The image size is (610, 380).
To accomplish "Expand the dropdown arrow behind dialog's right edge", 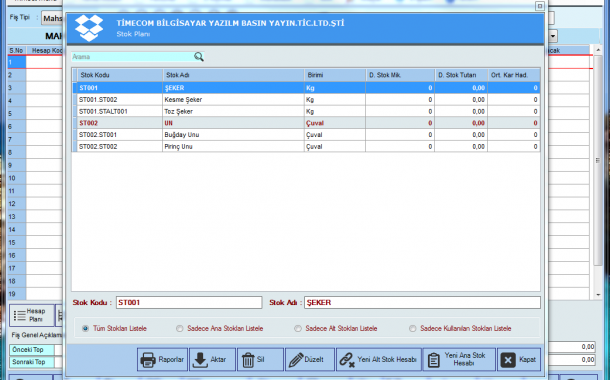I will 553,37.
